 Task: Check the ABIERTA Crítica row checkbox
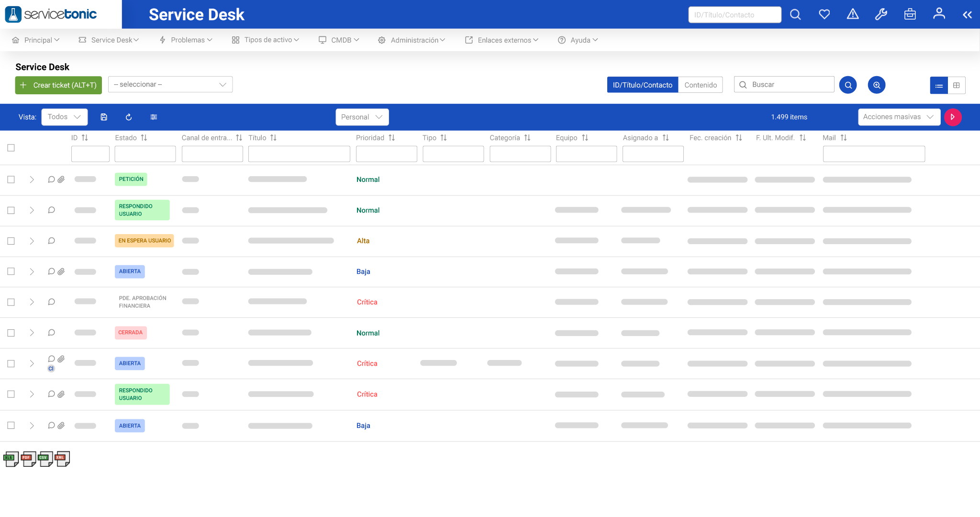[11, 363]
